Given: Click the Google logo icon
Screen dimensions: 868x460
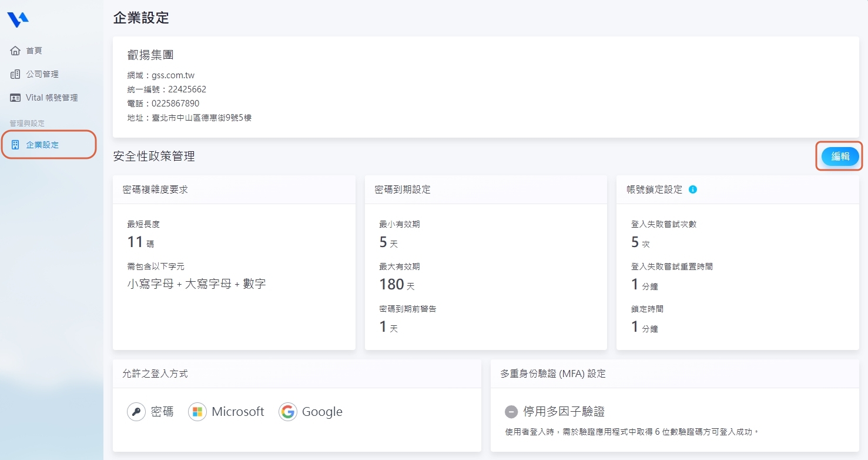Looking at the screenshot, I should click(x=288, y=412).
